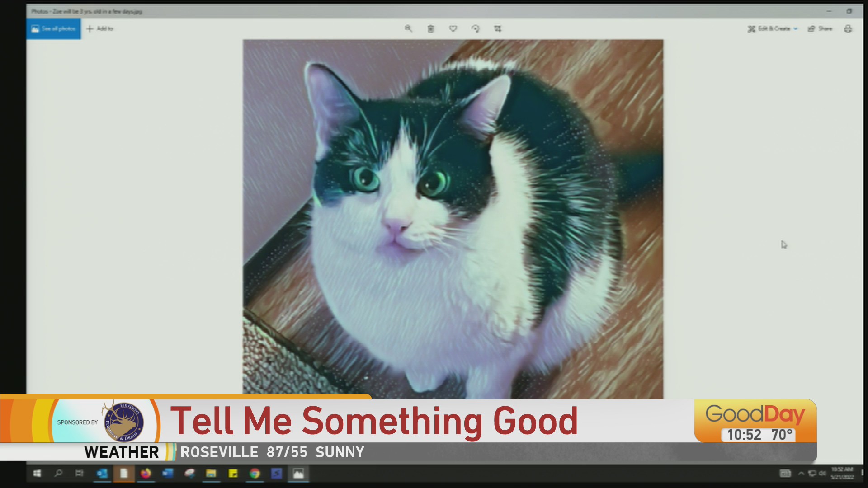Open Sticky Notes from the taskbar
Screen dimensions: 868x488
click(233, 473)
